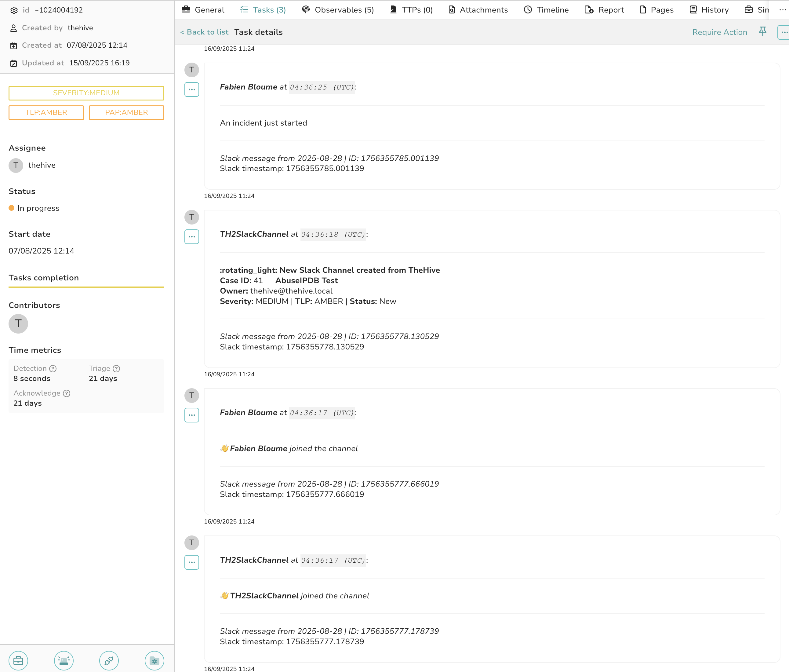Click the gear icon beside the case id

point(14,10)
